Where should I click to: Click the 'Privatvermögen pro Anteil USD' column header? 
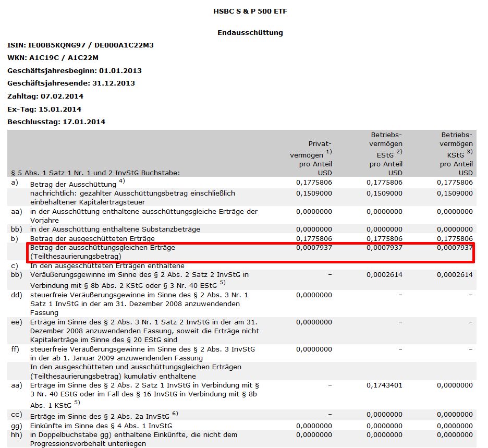tap(311, 158)
